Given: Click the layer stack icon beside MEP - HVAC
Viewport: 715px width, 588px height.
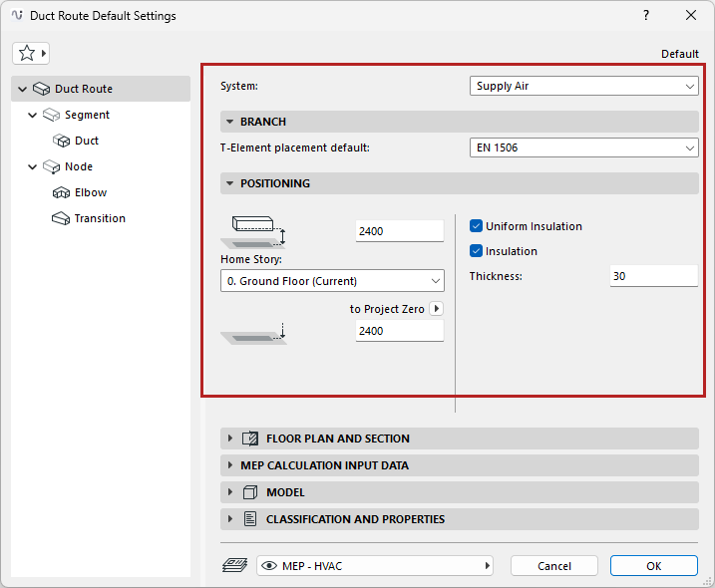Looking at the screenshot, I should [x=234, y=566].
